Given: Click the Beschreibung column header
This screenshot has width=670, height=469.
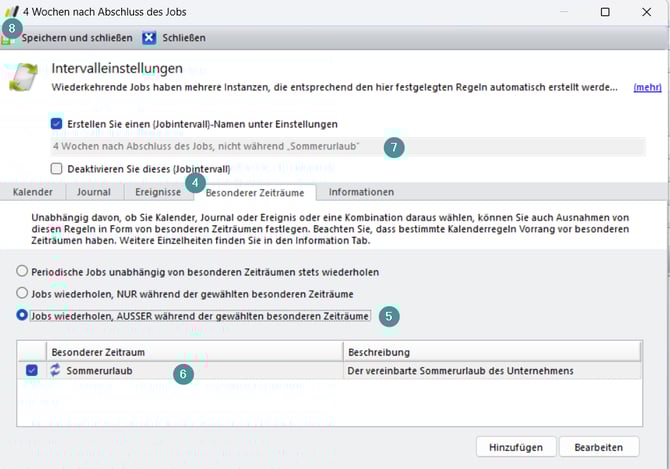Looking at the screenshot, I should (492, 352).
